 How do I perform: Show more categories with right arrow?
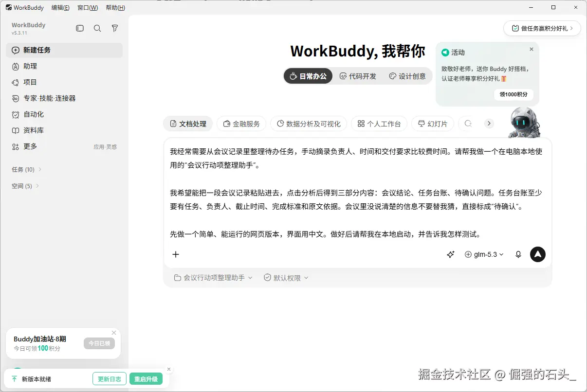pos(489,124)
